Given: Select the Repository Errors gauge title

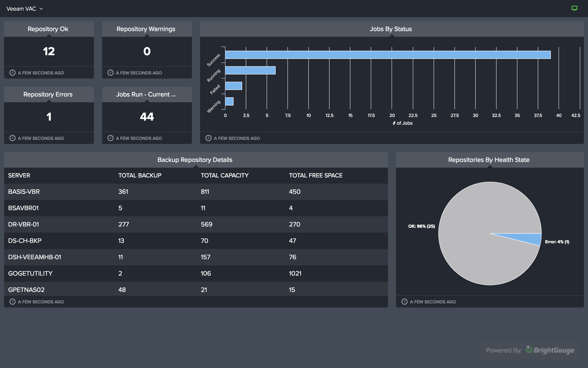Looking at the screenshot, I should click(x=48, y=94).
